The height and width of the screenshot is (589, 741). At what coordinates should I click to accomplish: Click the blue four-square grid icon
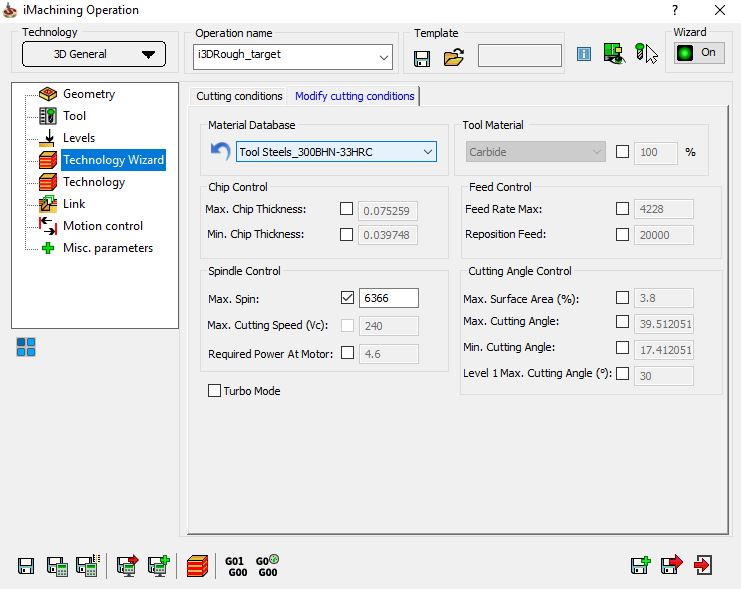tap(26, 347)
